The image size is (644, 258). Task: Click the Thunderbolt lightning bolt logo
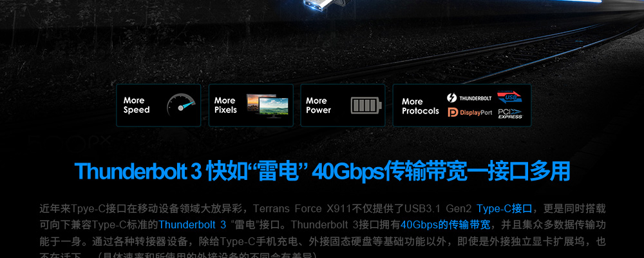452,98
